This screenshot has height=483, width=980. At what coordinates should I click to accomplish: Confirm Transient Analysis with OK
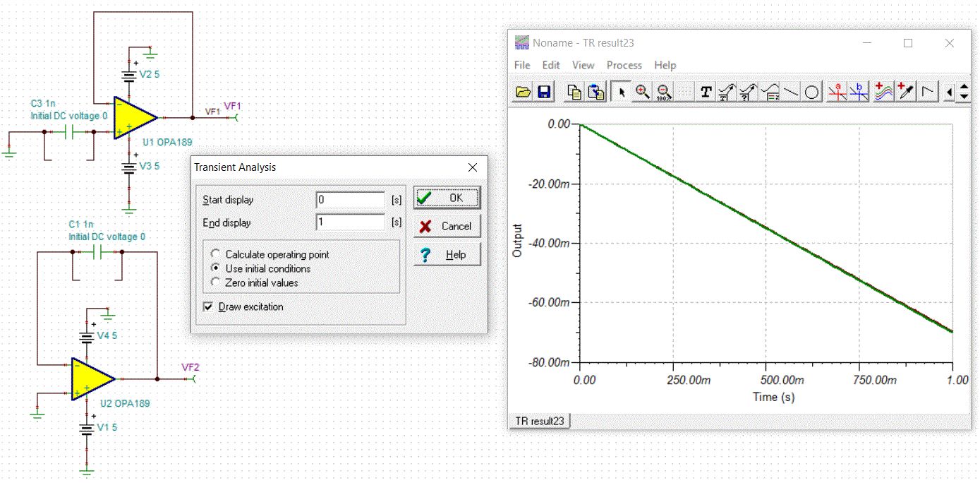[x=447, y=198]
